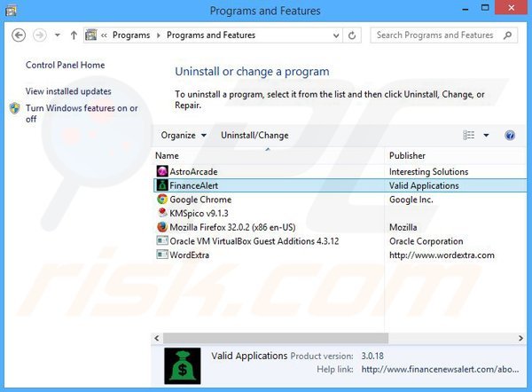Click the Programs breadcrumb item
The height and width of the screenshot is (392, 532).
(x=131, y=35)
